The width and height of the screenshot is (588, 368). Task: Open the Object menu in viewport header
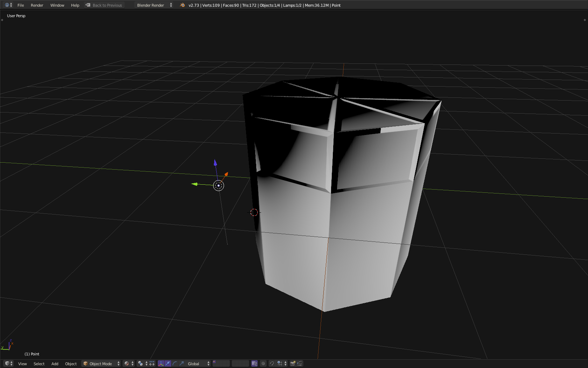pyautogui.click(x=71, y=364)
